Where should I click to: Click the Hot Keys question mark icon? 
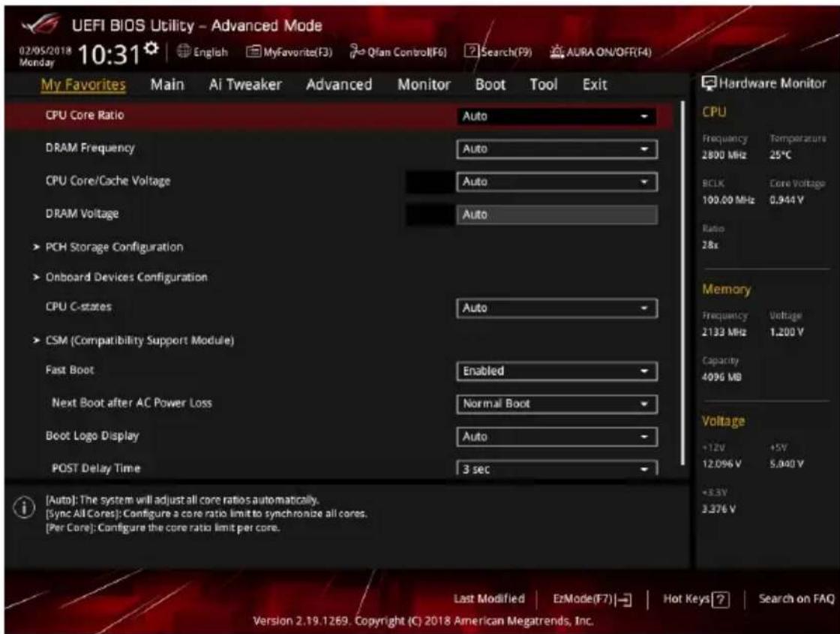(x=721, y=599)
